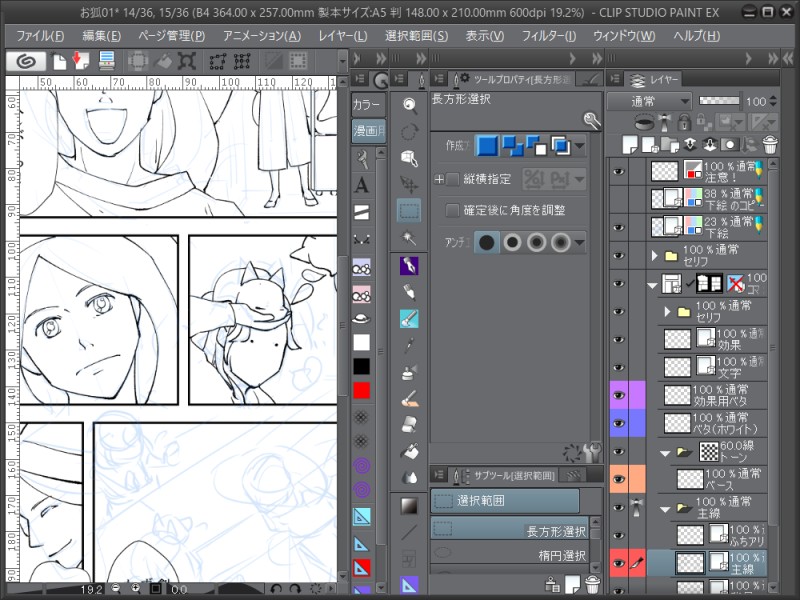Select the Operation object cube tool
This screenshot has width=800, height=600.
point(409,158)
